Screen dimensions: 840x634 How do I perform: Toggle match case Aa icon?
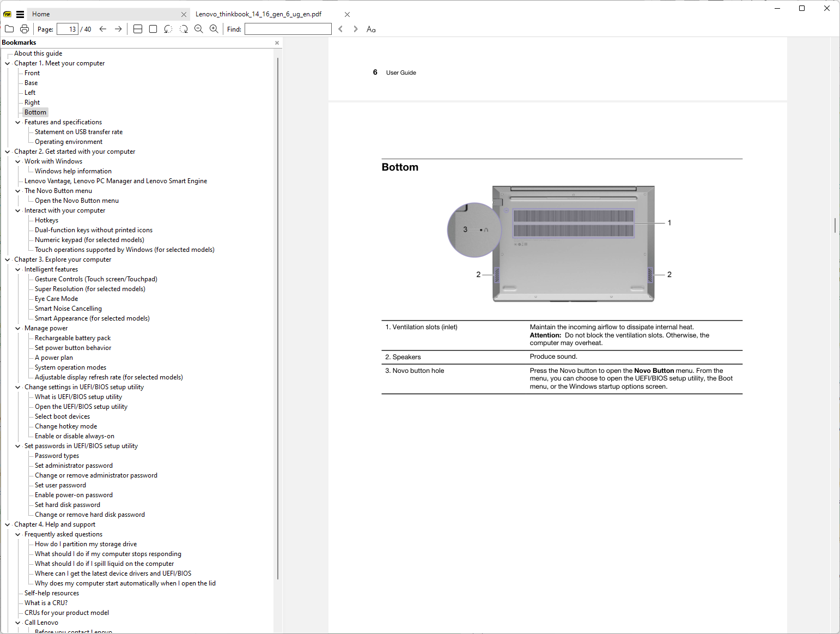coord(371,29)
